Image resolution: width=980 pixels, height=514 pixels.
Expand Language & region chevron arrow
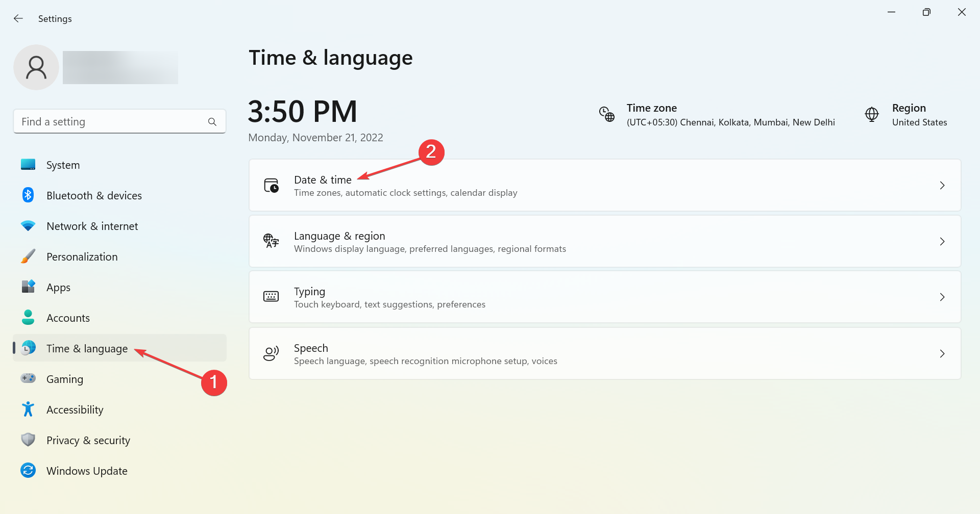(942, 242)
